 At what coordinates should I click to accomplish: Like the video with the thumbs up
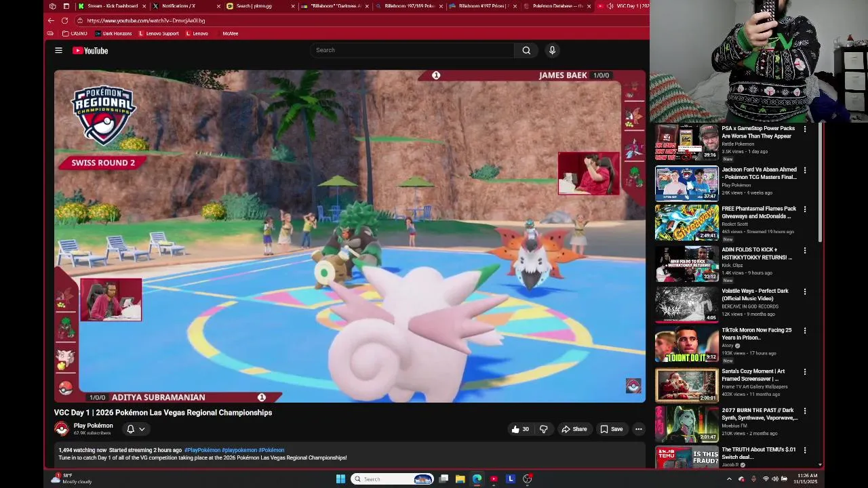(520, 429)
